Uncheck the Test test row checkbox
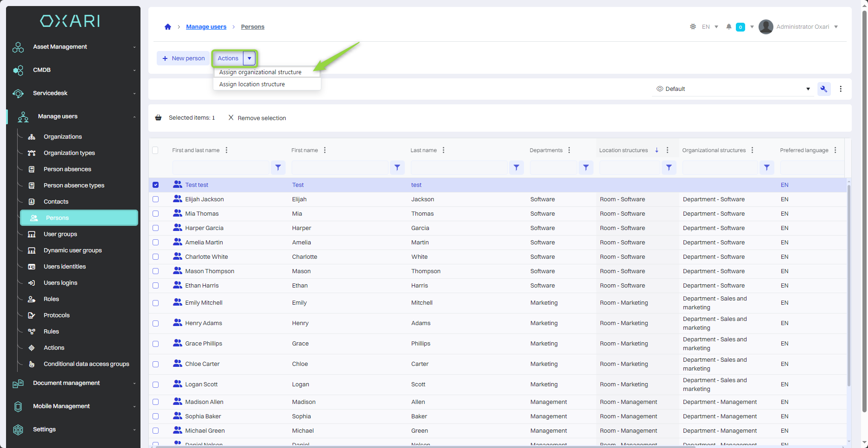The image size is (868, 448). (x=156, y=185)
